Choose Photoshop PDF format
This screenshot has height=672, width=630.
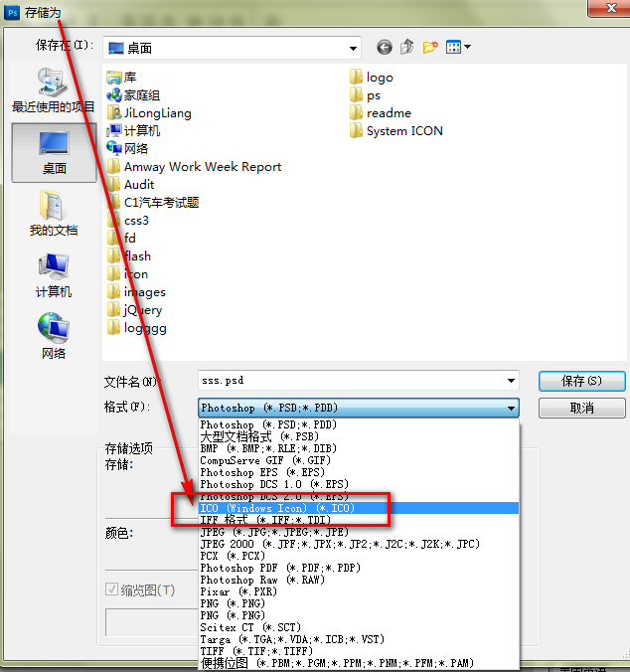[x=359, y=568]
